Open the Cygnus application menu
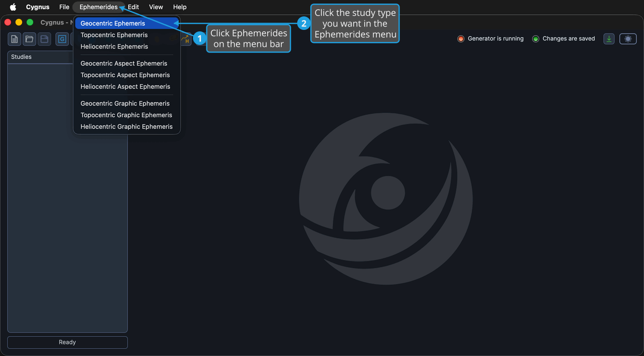644x356 pixels. click(x=38, y=7)
